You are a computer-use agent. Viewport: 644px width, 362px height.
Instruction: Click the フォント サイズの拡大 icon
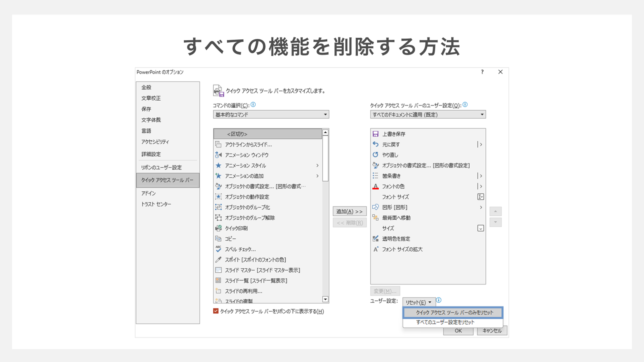coord(375,249)
